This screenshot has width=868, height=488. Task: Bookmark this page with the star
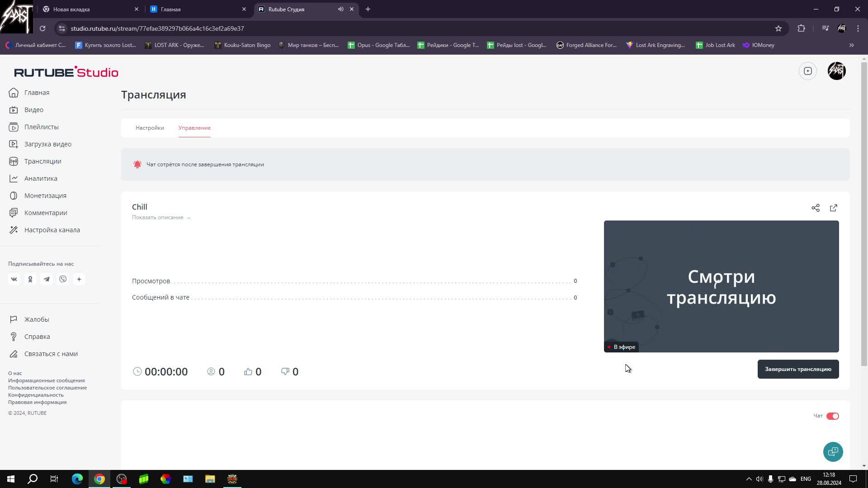(778, 28)
